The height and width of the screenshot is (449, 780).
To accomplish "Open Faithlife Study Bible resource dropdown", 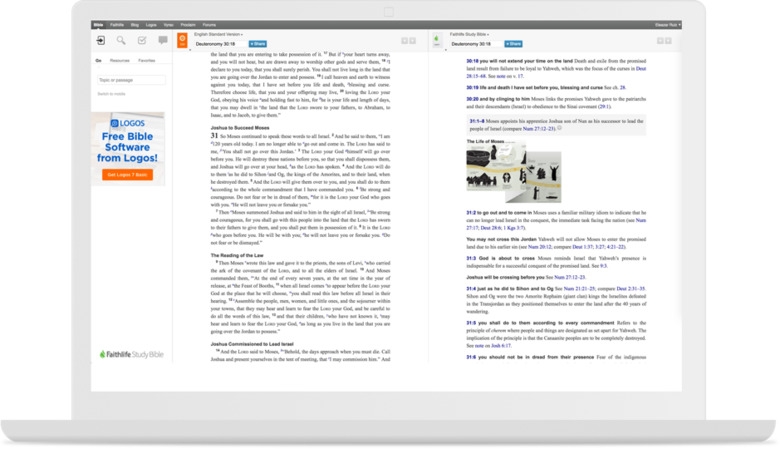I will pyautogui.click(x=469, y=34).
